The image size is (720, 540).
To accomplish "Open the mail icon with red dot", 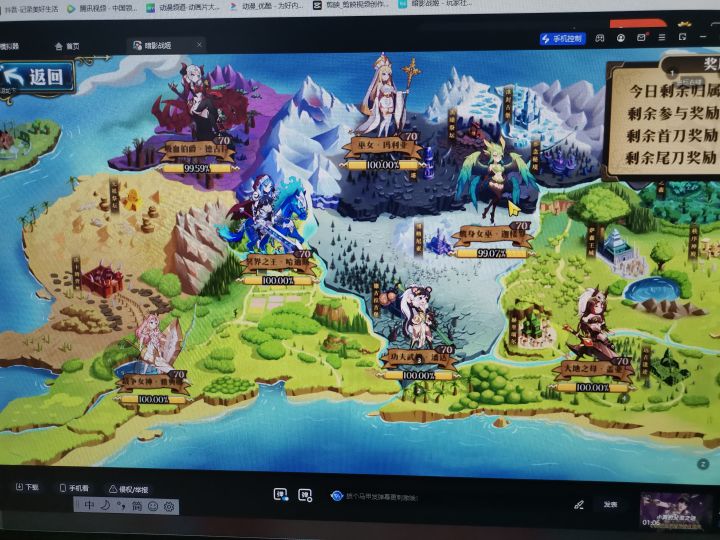I will click(641, 38).
